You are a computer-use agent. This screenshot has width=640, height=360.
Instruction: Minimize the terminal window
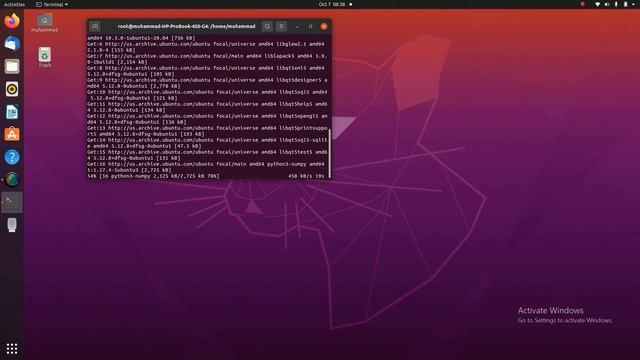pyautogui.click(x=298, y=27)
